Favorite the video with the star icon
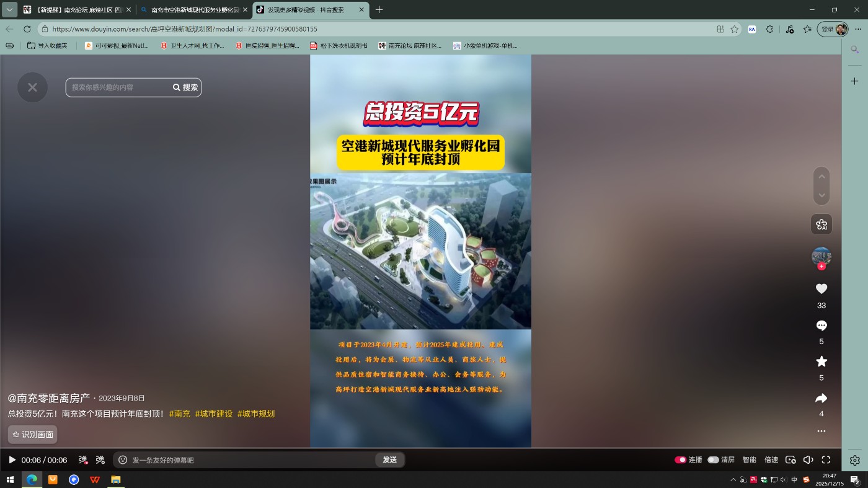 click(821, 362)
